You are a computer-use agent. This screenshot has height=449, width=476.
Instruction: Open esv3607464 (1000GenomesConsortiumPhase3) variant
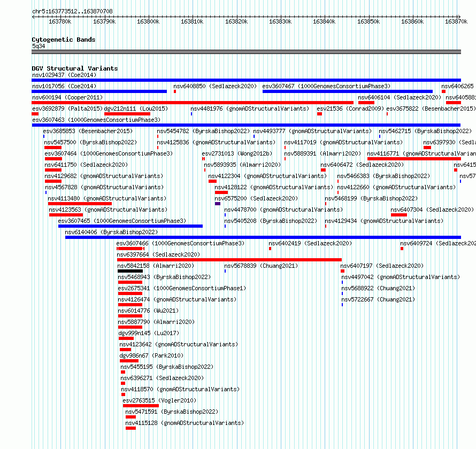109,153
